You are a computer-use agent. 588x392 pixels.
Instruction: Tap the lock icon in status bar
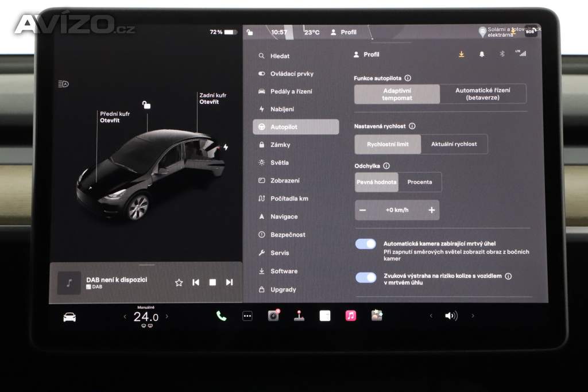(250, 32)
